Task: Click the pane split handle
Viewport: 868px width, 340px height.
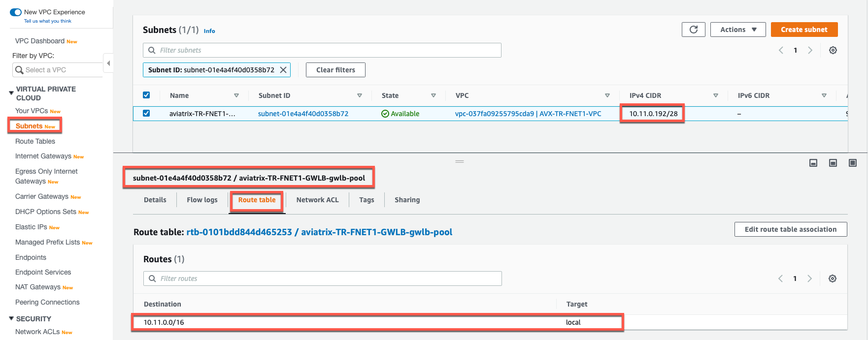Action: [460, 161]
